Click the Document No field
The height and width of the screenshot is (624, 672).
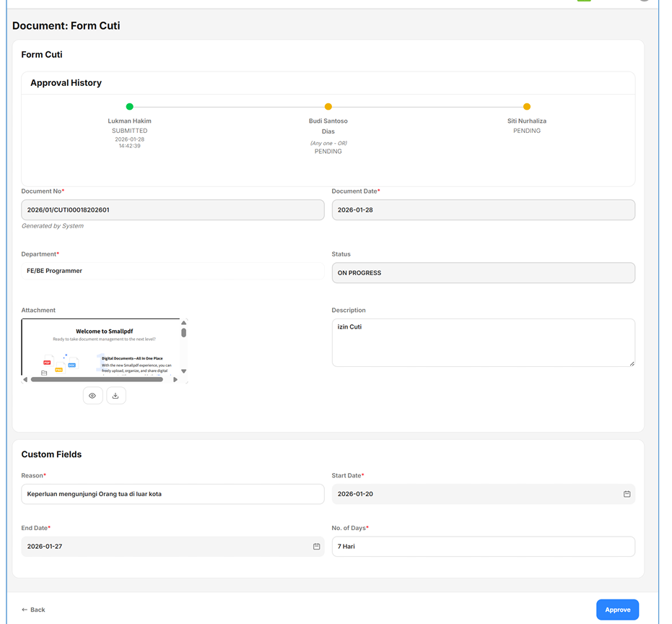(x=173, y=210)
